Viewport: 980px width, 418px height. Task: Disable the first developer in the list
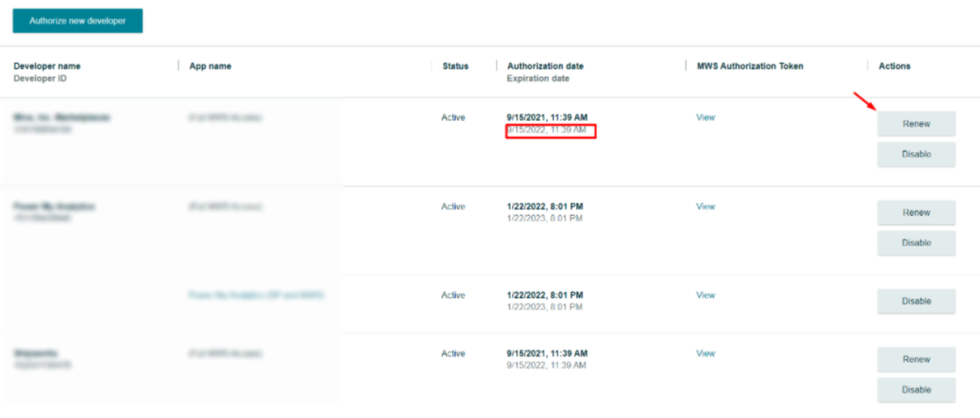click(x=916, y=154)
